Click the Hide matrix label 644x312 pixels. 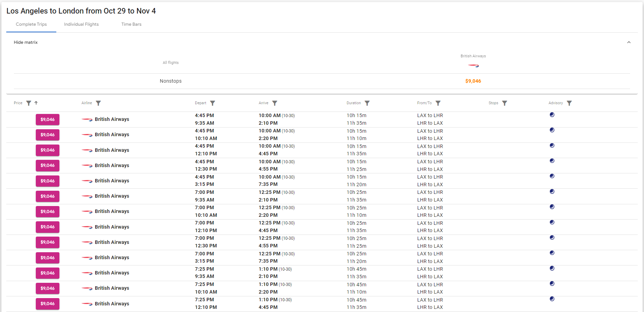(x=26, y=42)
